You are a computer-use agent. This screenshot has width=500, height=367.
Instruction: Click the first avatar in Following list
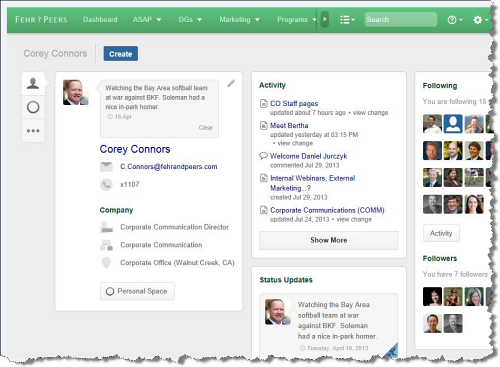(x=432, y=124)
